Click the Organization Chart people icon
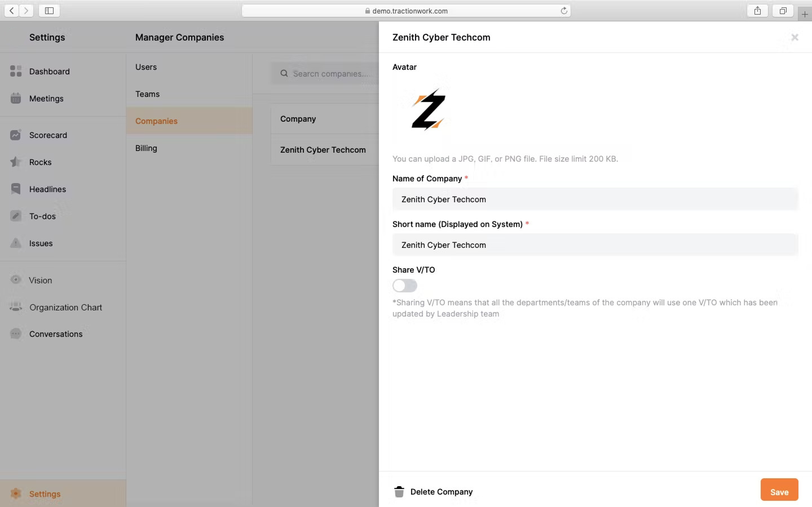This screenshot has height=507, width=812. (16, 307)
